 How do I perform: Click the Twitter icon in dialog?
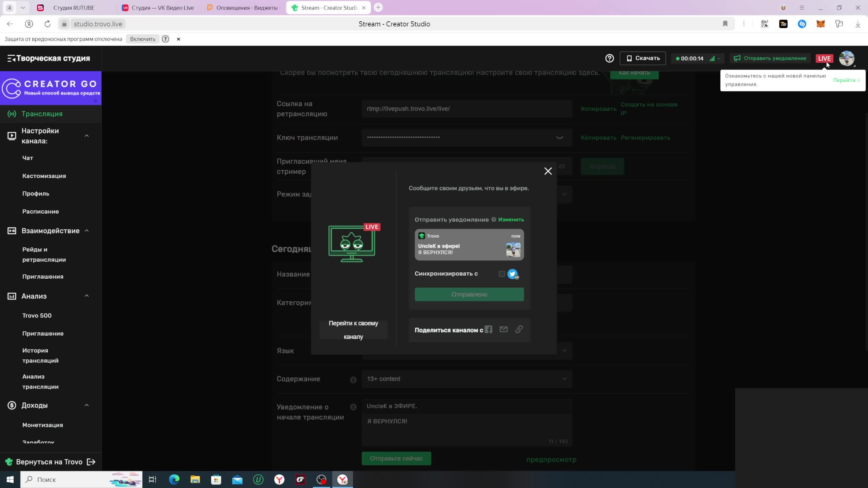click(x=513, y=274)
